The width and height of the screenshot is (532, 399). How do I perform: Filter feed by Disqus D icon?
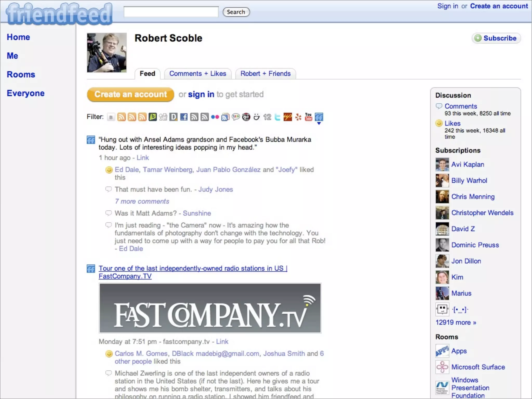click(x=174, y=117)
